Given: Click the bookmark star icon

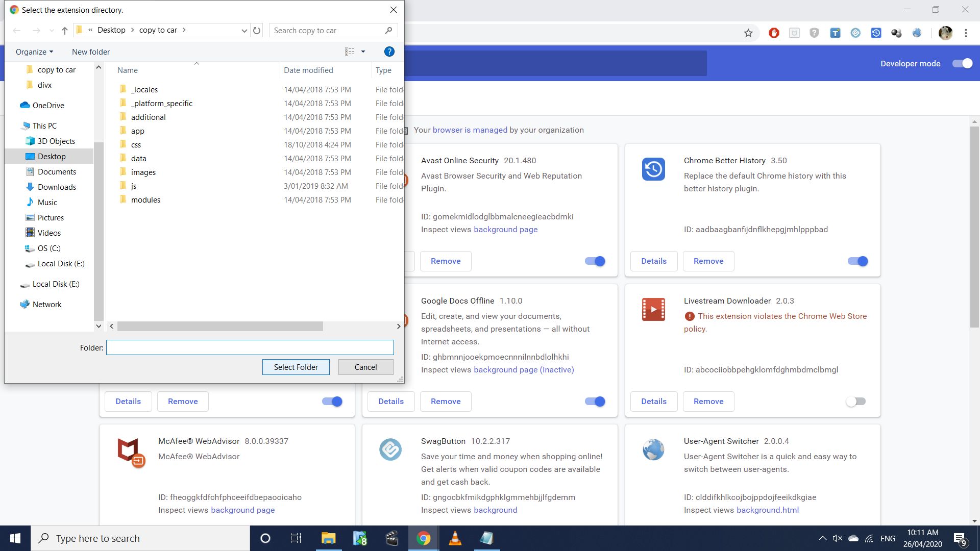Looking at the screenshot, I should [x=748, y=33].
